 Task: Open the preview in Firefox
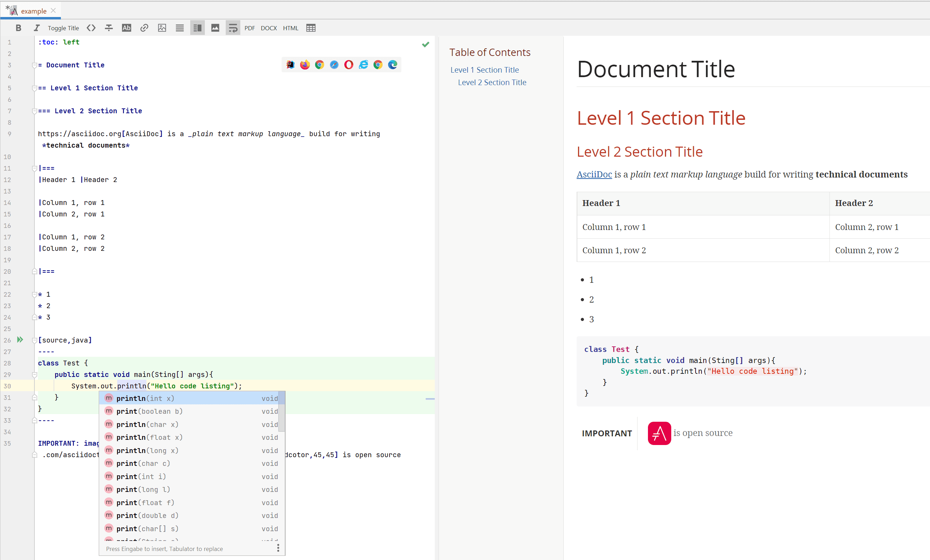(305, 65)
